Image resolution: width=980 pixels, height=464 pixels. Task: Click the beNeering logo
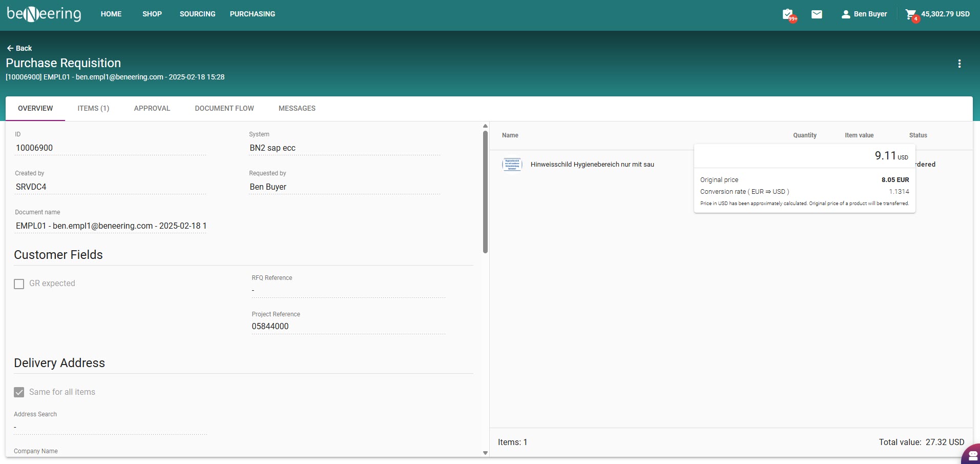44,14
